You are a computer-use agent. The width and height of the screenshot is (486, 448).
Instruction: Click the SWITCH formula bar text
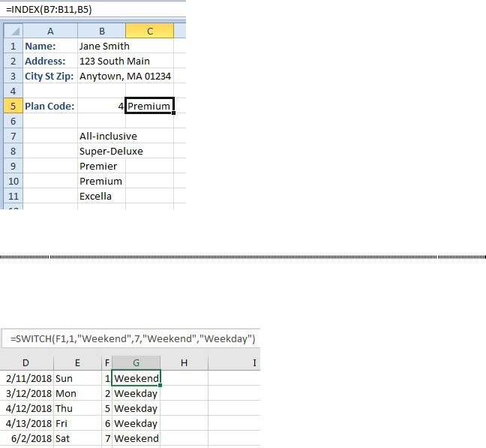pyautogui.click(x=133, y=338)
